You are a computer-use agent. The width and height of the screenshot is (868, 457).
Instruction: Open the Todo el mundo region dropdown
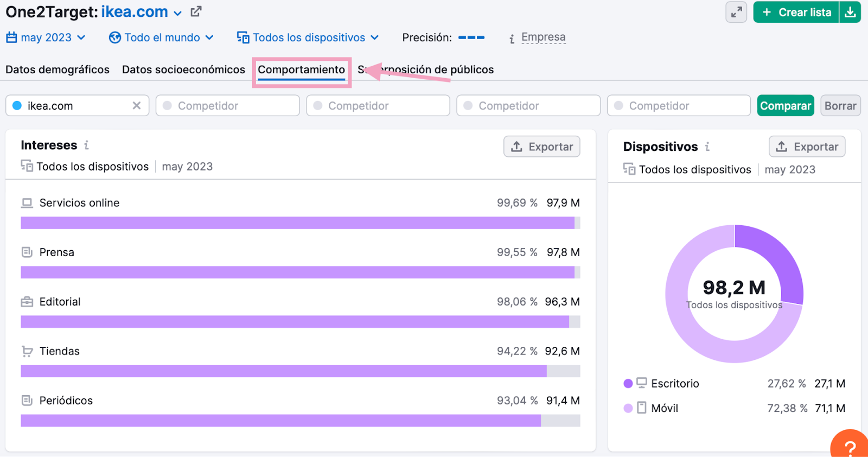coord(162,37)
